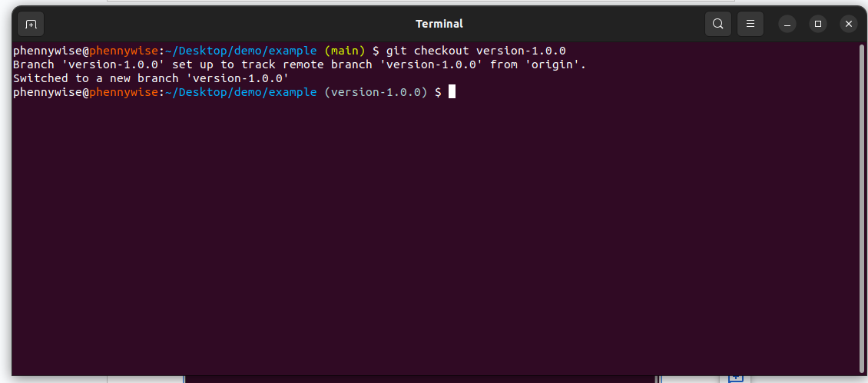Click the blinking cursor block at the prompt

click(x=452, y=92)
